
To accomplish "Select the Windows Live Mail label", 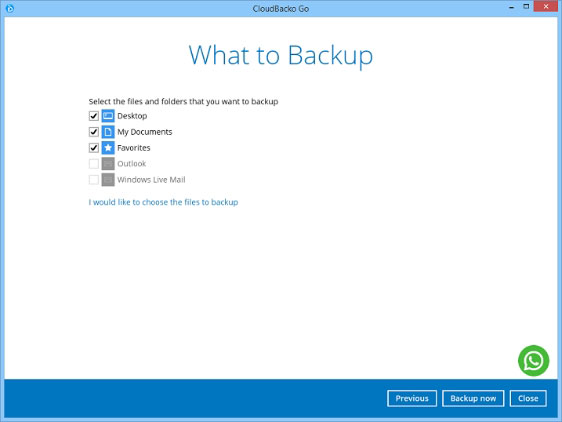I will [151, 180].
